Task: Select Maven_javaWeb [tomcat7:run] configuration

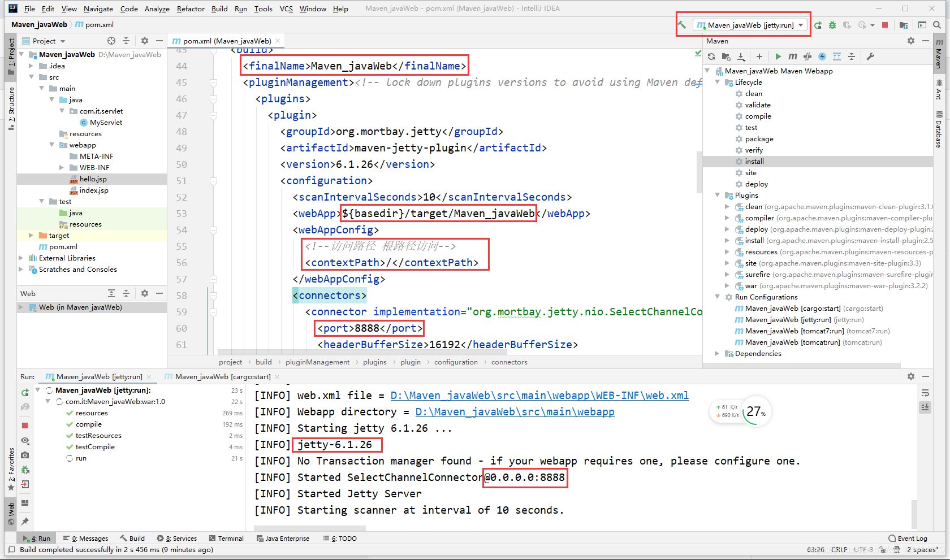Action: click(x=812, y=331)
